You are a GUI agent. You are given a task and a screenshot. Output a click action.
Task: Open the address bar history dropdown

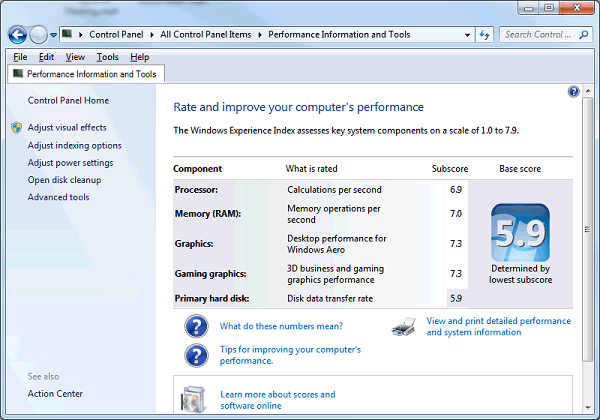[468, 35]
